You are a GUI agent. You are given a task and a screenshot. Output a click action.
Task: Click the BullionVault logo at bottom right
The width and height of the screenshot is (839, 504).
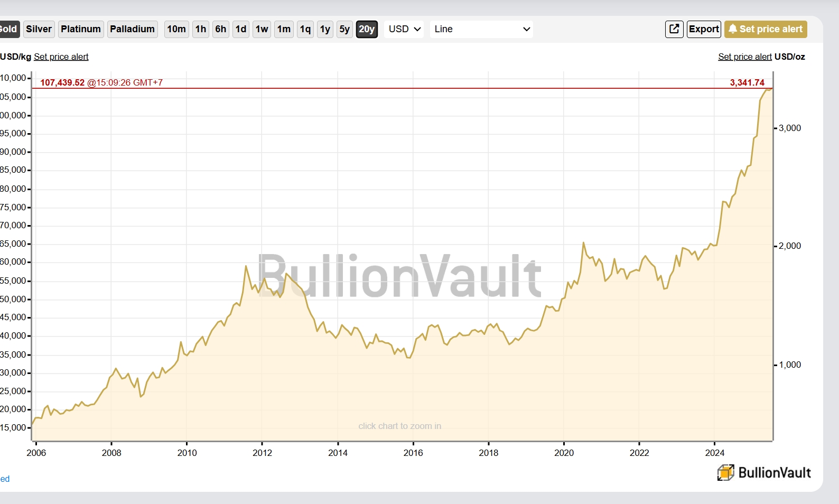tap(764, 472)
